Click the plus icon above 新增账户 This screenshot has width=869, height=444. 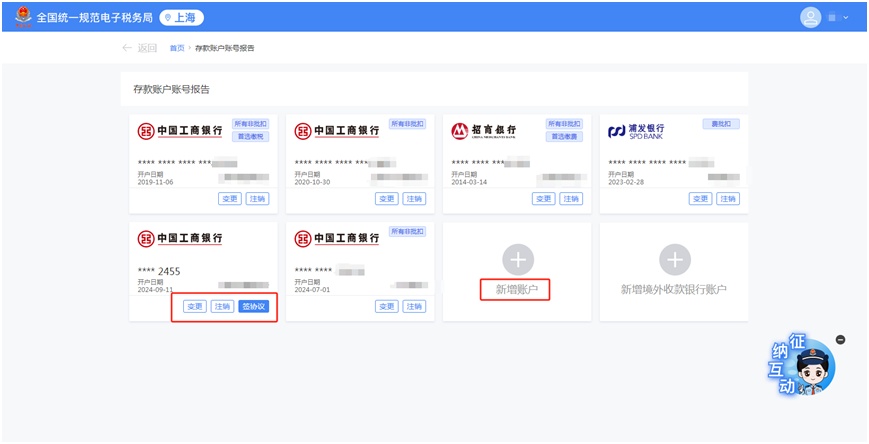pos(518,259)
